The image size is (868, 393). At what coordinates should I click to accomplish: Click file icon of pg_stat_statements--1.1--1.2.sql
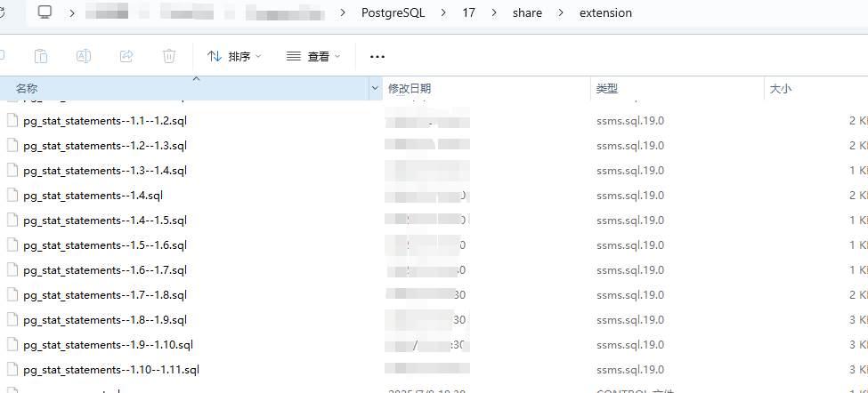[12, 121]
